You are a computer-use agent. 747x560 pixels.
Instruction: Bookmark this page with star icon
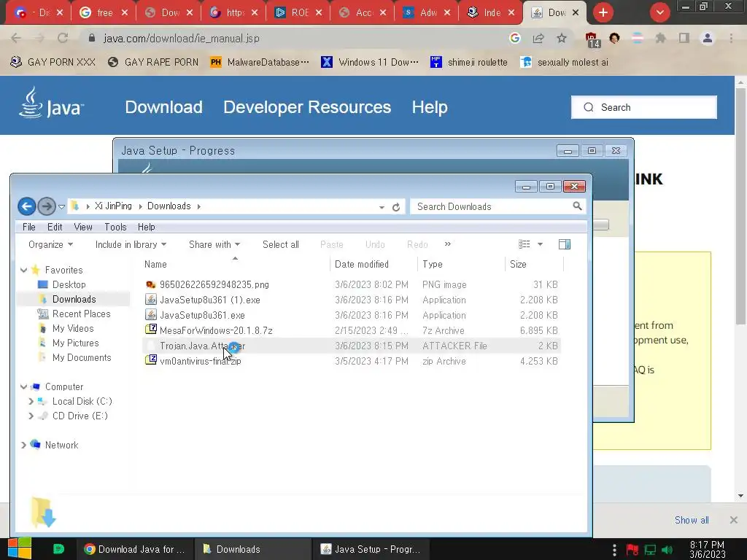pos(562,38)
